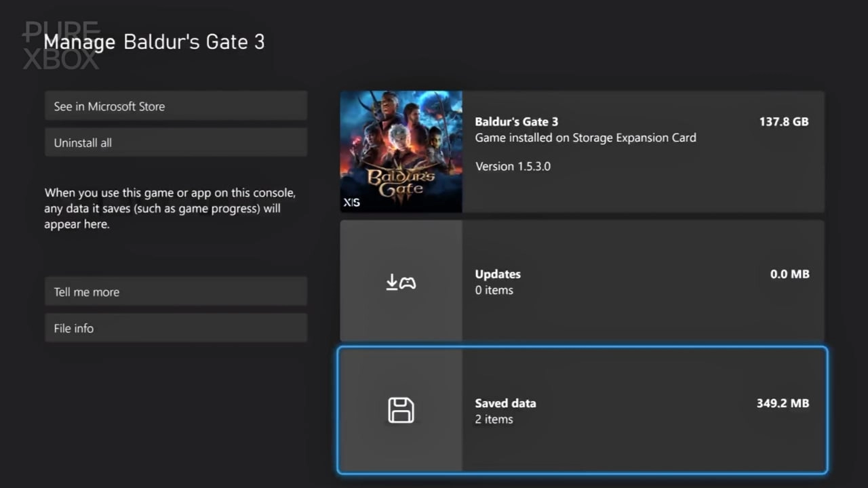Select the 349.2 MB saved data size
Viewport: 868px width, 488px height.
783,403
